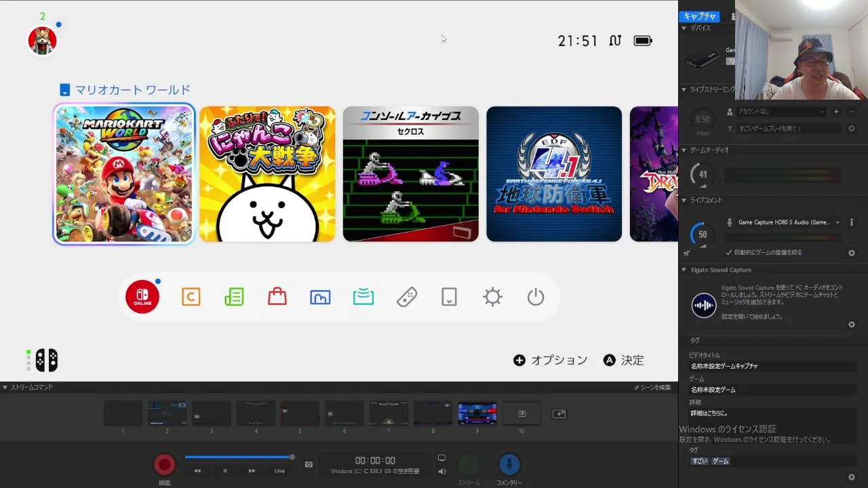Viewport: 868px width, 488px height.
Task: Open the teal GameShare icon
Action: point(363,297)
